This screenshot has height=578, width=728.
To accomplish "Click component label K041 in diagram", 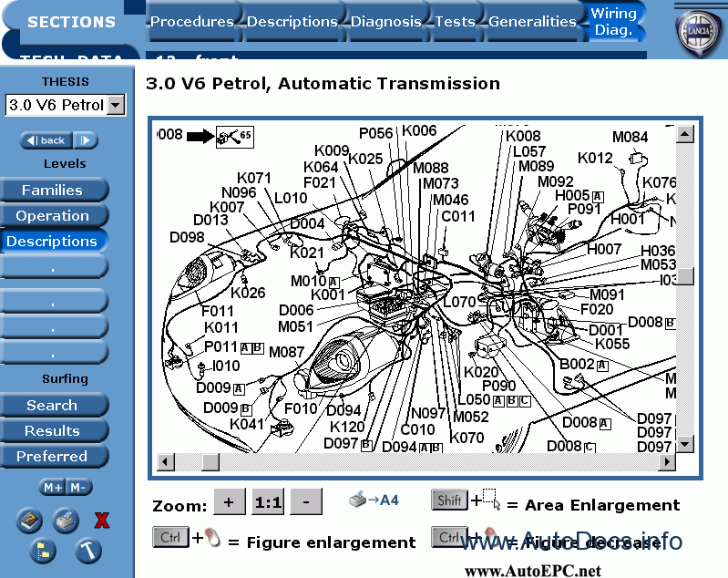I will click(x=247, y=424).
